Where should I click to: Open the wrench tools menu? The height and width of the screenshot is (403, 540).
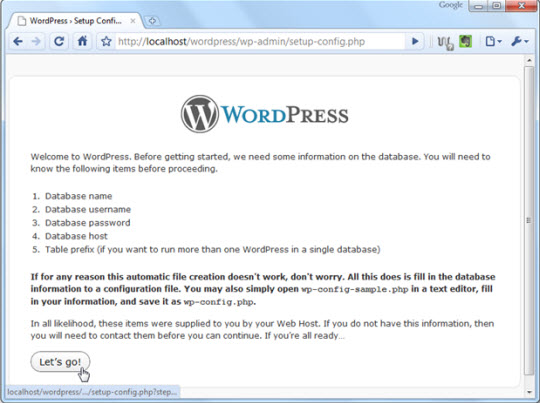(519, 42)
